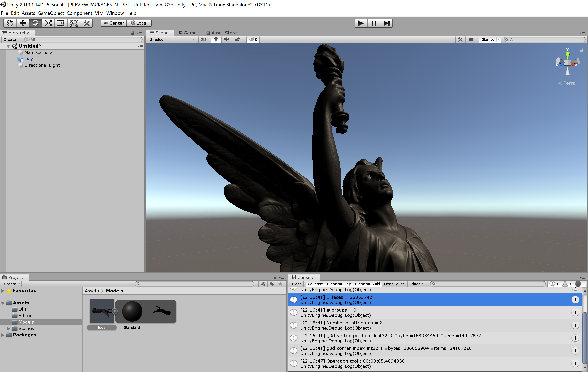Click the Collapse console button

click(315, 284)
